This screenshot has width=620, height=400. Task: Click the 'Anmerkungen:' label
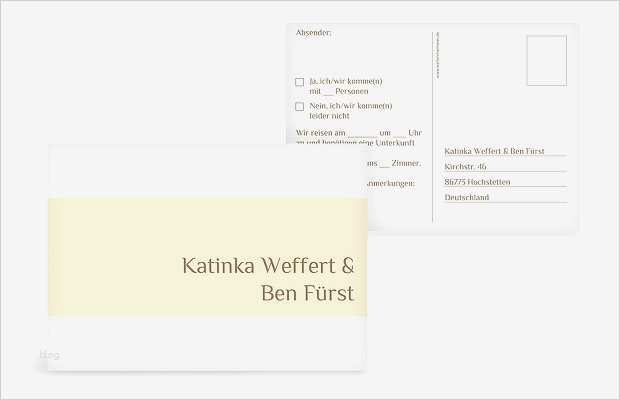click(391, 183)
